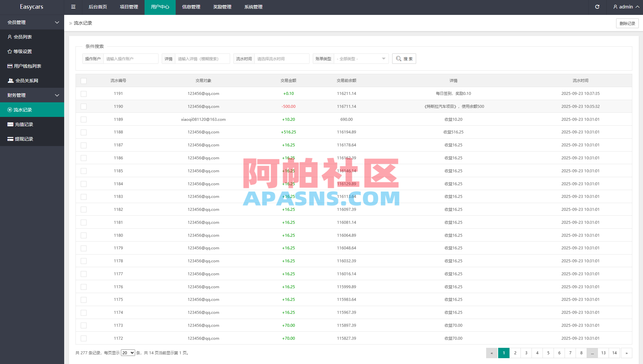Open the admin account dropdown

(625, 7)
